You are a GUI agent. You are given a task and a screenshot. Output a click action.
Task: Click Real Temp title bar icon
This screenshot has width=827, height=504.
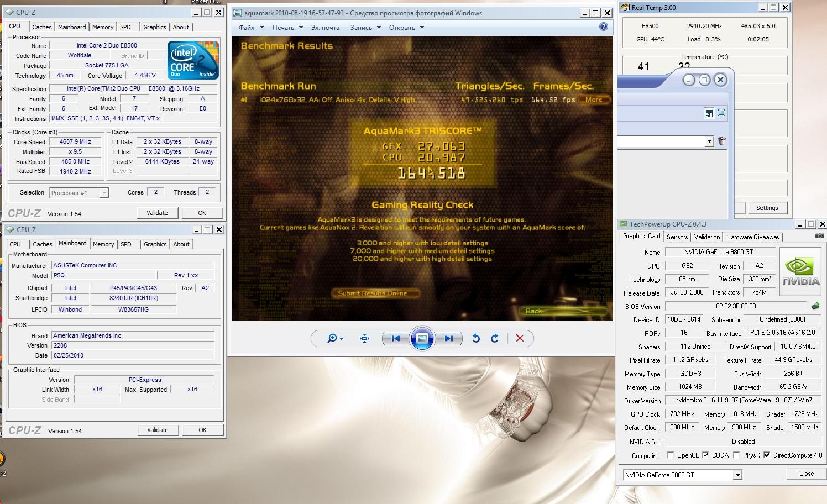point(625,7)
